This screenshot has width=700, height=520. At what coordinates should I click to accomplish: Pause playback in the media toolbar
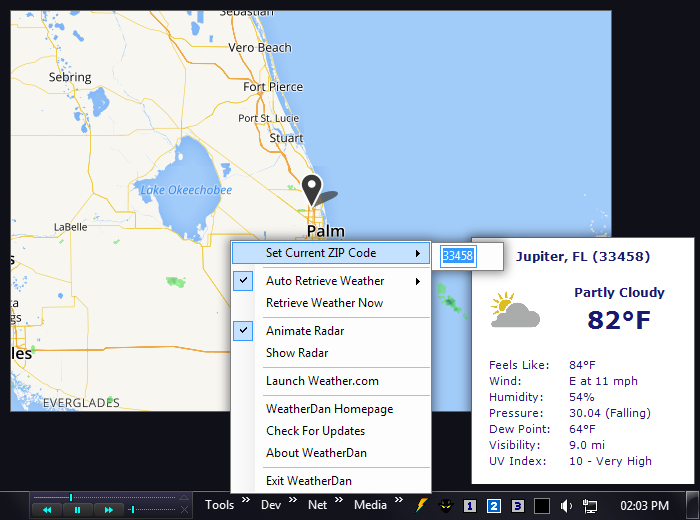[78, 510]
